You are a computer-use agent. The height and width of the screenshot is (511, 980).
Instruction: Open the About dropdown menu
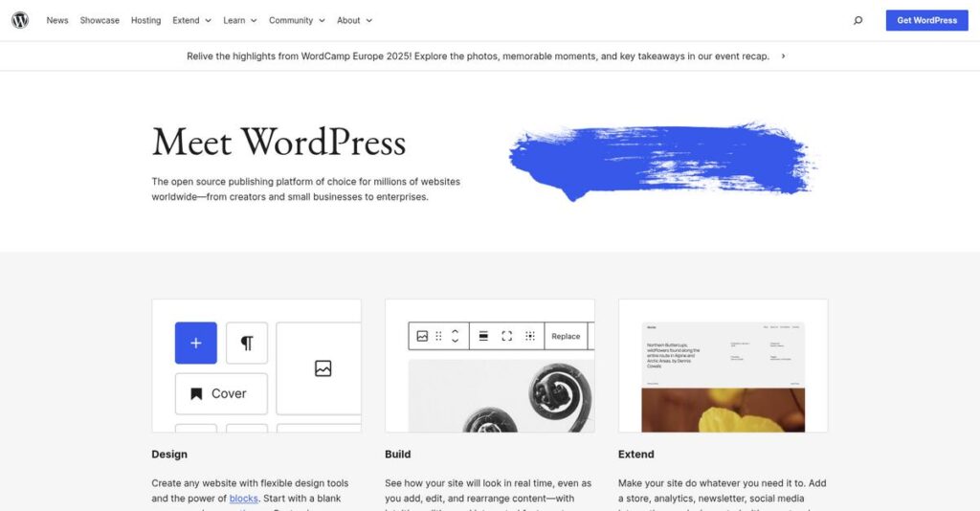pyautogui.click(x=354, y=20)
